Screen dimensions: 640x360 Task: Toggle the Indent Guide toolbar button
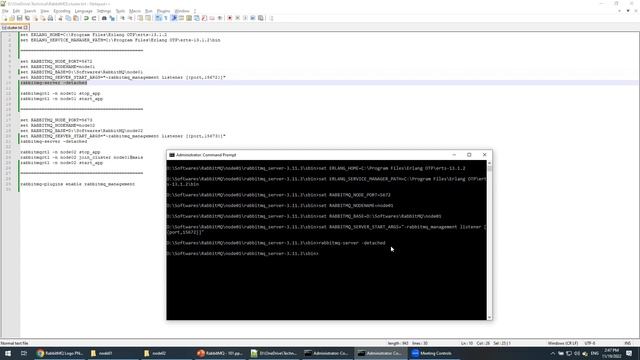[173, 18]
